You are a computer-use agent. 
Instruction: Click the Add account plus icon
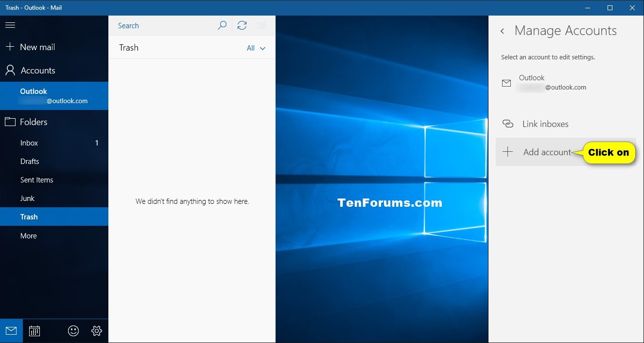(507, 152)
